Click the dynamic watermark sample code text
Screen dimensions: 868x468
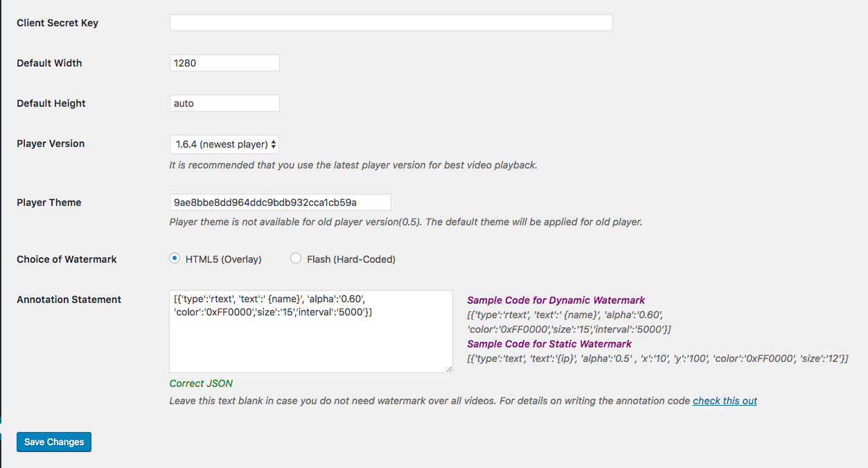point(569,322)
